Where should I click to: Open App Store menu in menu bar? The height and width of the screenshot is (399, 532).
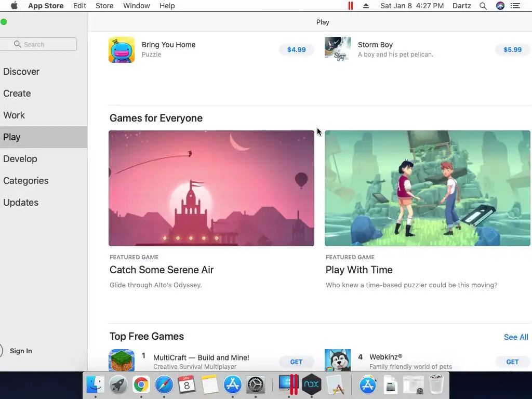tap(46, 6)
